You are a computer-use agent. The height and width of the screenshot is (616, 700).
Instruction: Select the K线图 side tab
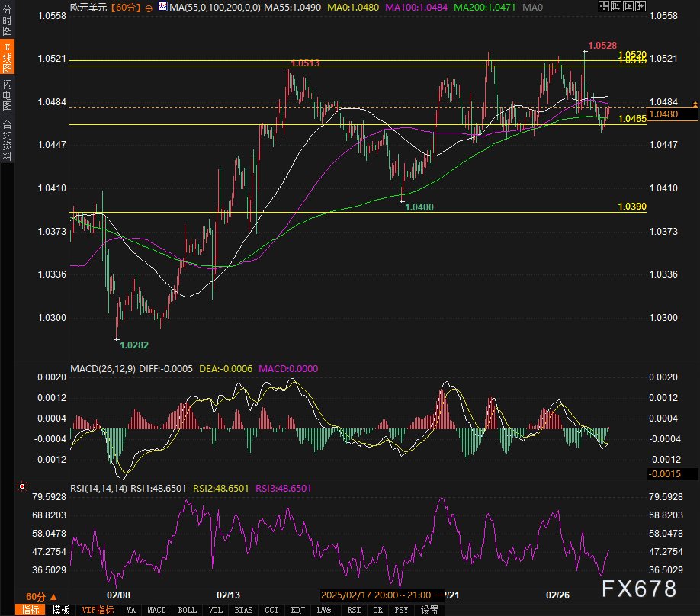(7, 58)
